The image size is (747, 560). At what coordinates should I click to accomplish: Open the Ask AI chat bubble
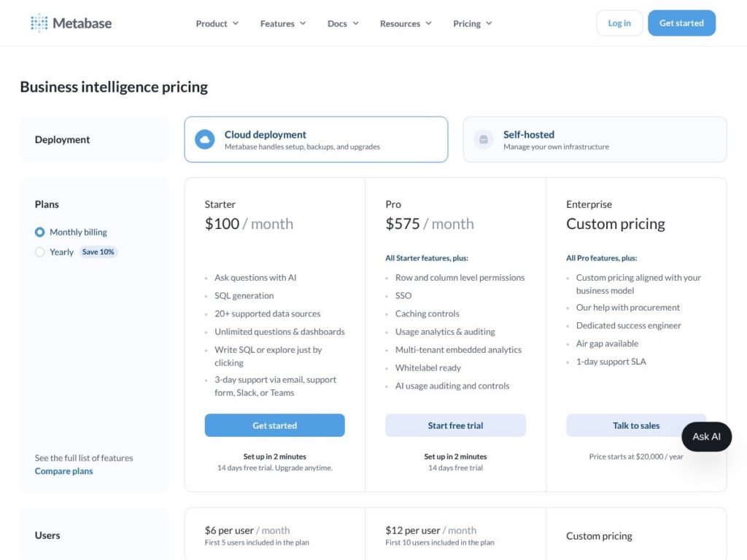point(706,437)
